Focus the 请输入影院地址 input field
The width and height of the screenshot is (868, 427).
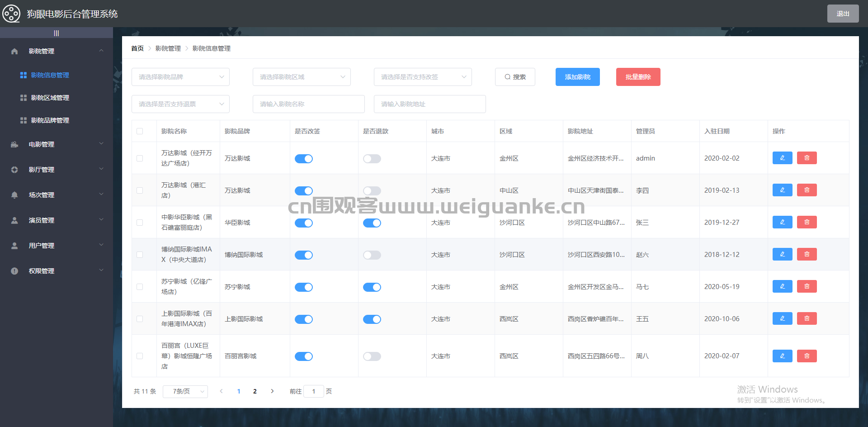click(430, 104)
